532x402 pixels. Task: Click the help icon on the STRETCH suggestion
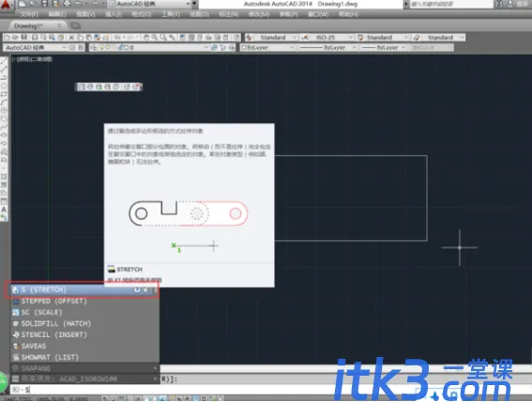point(137,290)
